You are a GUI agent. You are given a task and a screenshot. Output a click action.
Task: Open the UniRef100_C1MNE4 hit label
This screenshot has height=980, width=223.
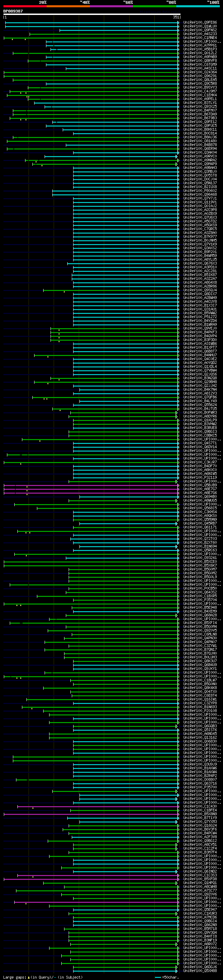pos(200,38)
